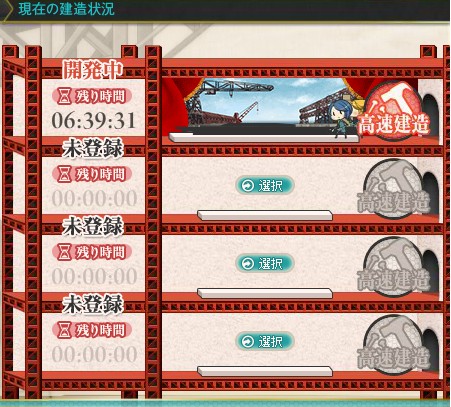Click the greyed 高速建造 hammer in dock three
Image resolution: width=451 pixels, height=407 pixels.
coord(393,267)
